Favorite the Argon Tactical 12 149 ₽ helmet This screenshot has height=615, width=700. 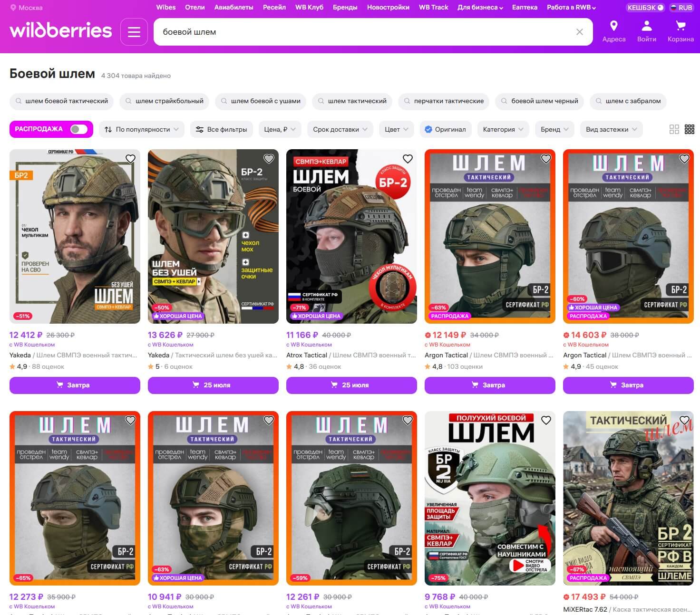point(546,159)
